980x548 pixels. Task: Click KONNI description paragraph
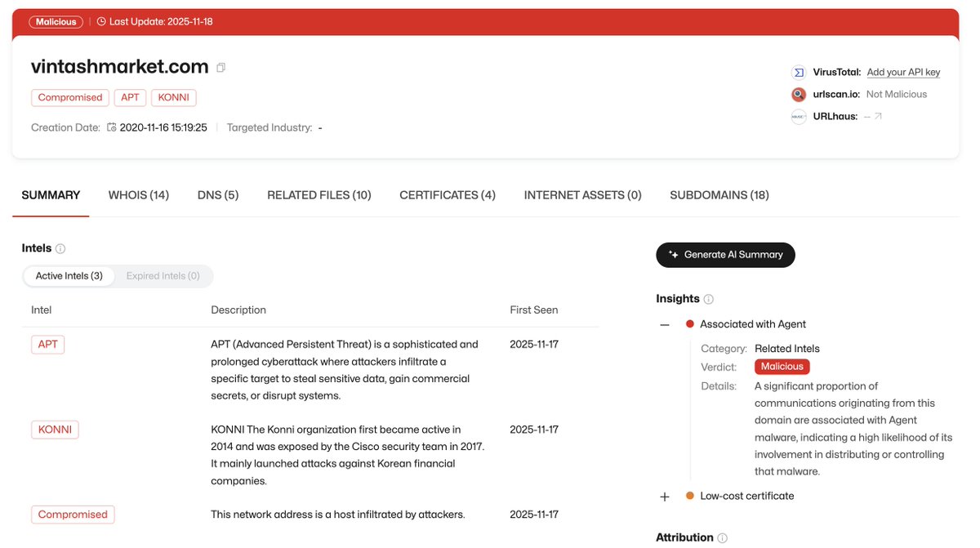(x=347, y=455)
